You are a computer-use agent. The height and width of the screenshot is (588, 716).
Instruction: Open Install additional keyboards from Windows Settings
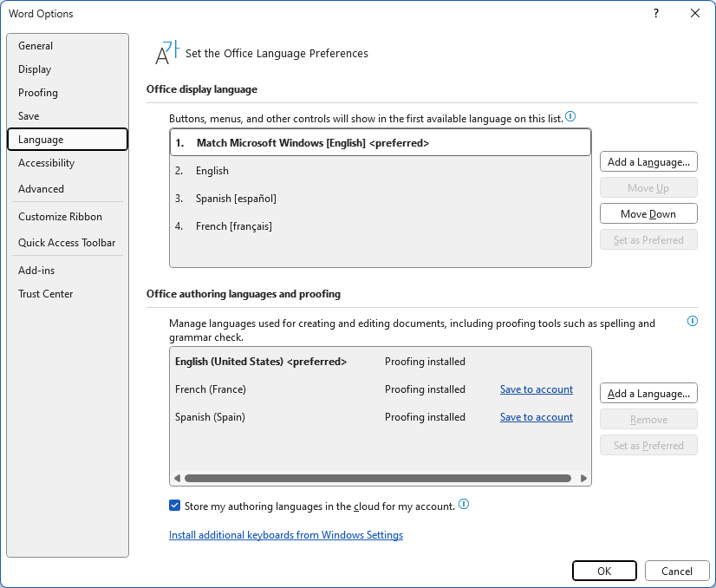click(286, 535)
